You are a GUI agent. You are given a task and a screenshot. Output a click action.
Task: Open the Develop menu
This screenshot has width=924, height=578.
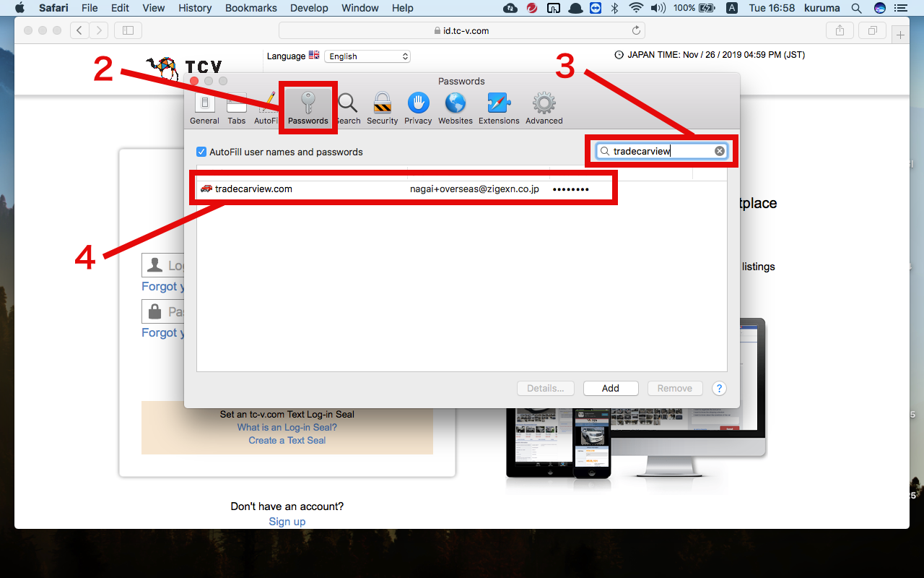[310, 8]
